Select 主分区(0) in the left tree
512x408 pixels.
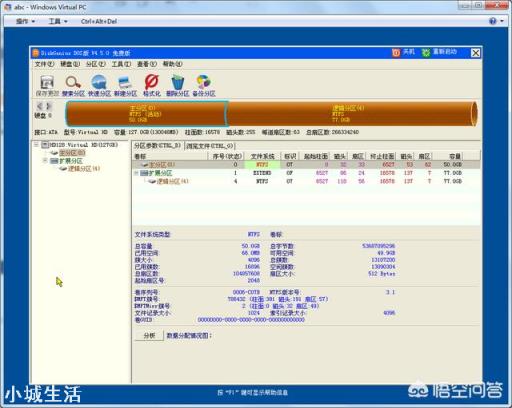tap(72, 153)
